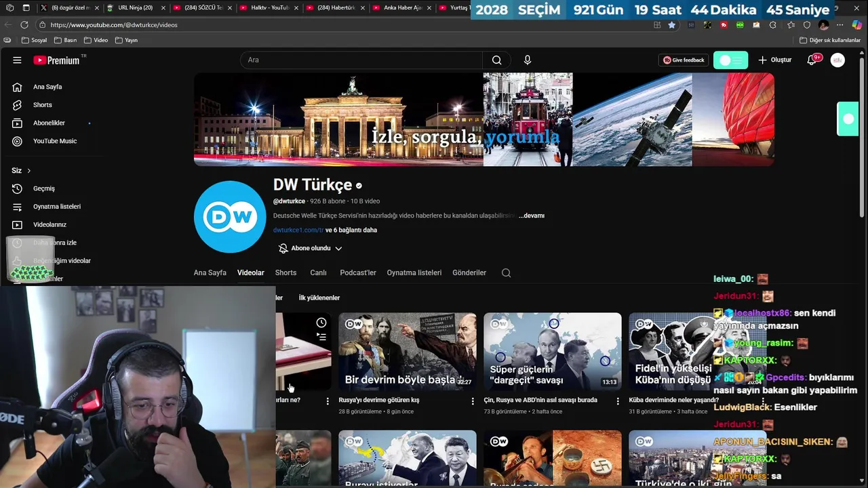Click the browser favorites star icon
868x488 pixels.
(671, 24)
